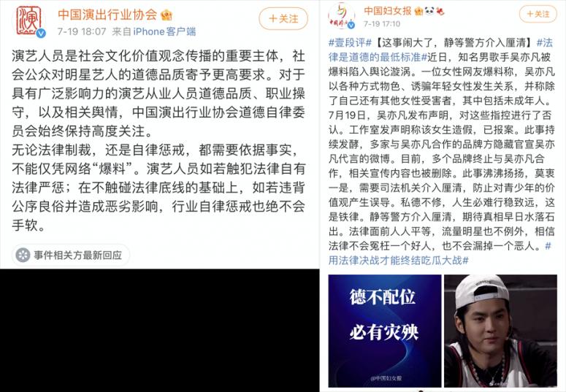Open 中国妇女报 account name

388,11
